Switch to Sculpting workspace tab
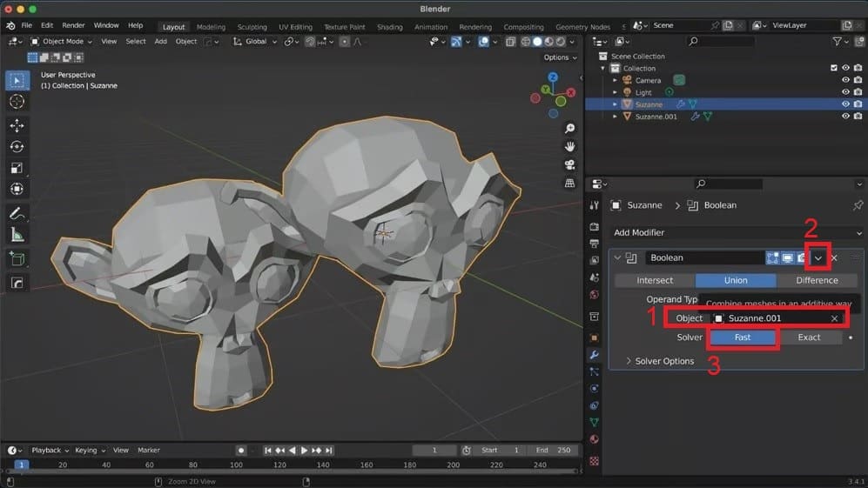The height and width of the screenshot is (488, 868). (x=252, y=27)
